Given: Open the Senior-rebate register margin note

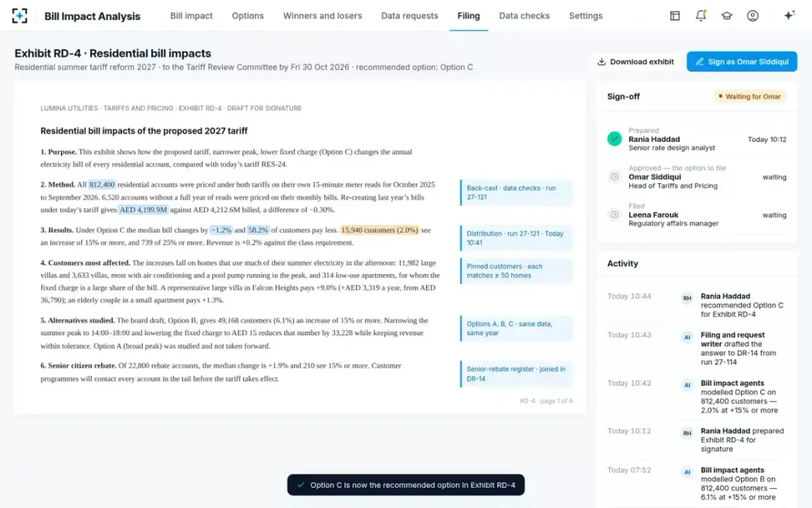Looking at the screenshot, I should (516, 374).
